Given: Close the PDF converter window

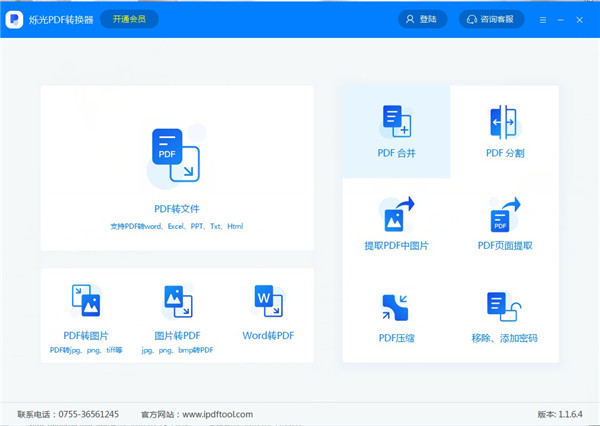Looking at the screenshot, I should tap(579, 20).
